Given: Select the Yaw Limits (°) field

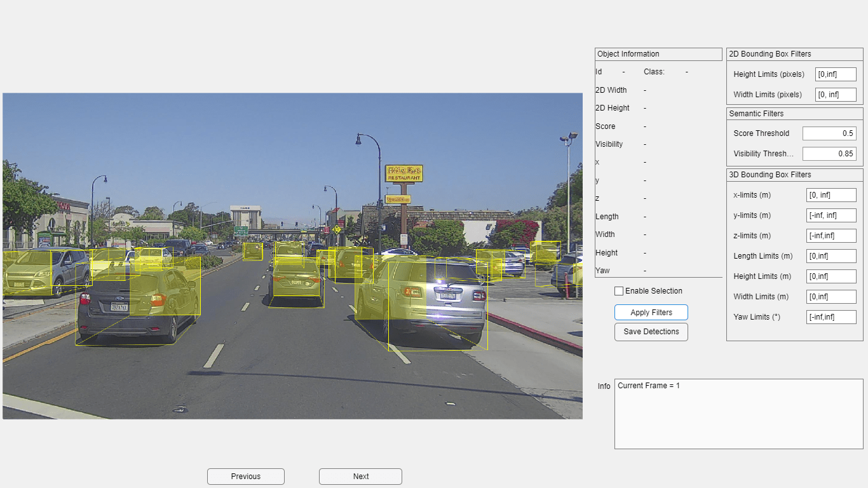Looking at the screenshot, I should coord(831,317).
